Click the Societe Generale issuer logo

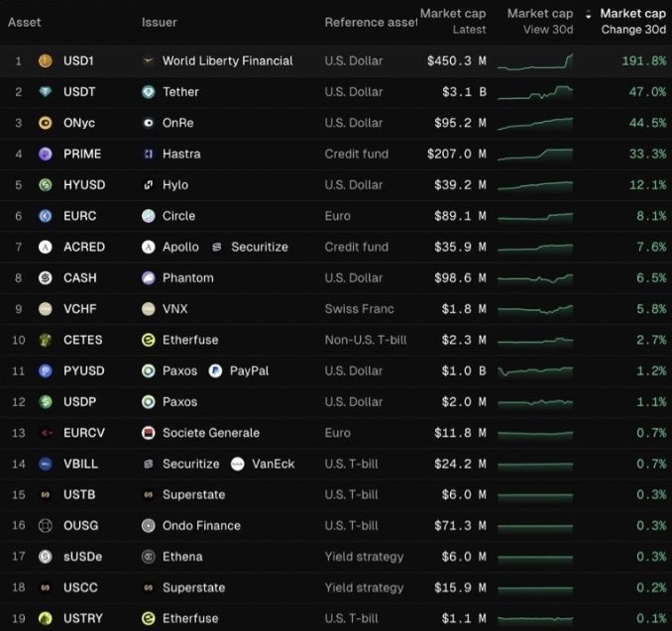[148, 433]
